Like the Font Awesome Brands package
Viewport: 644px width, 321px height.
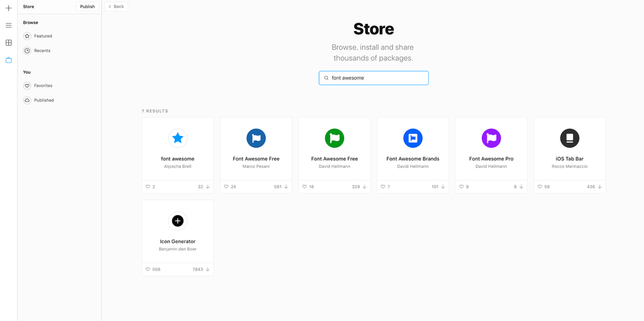(x=383, y=186)
